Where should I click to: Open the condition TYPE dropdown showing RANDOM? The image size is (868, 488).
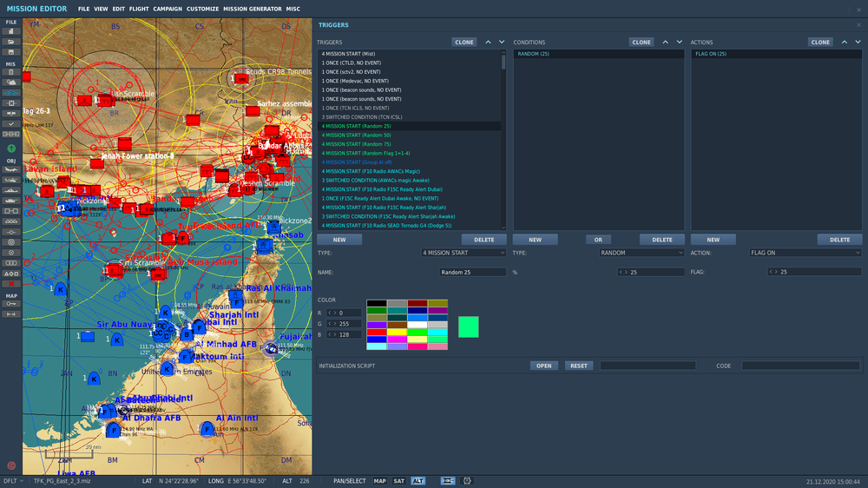point(641,253)
